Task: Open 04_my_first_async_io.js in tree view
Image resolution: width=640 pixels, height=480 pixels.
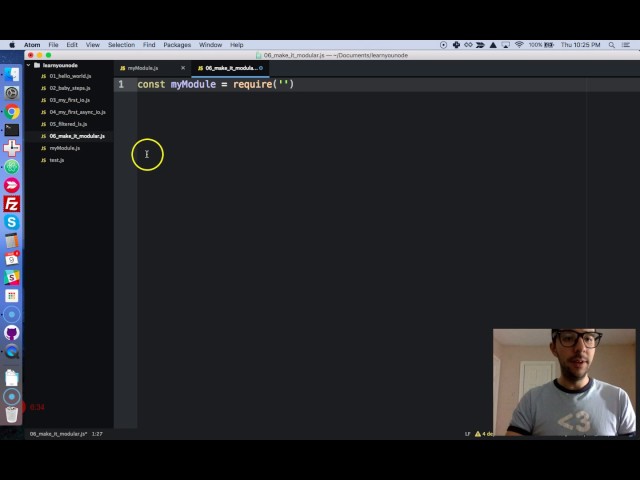Action: [77, 112]
